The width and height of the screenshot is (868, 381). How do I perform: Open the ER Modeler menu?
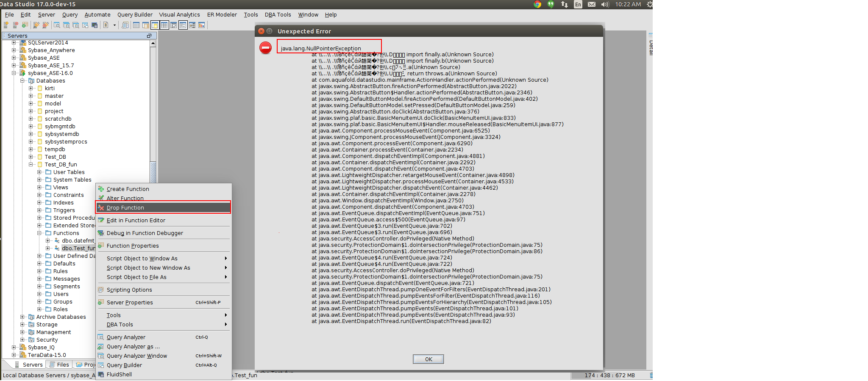pos(222,15)
